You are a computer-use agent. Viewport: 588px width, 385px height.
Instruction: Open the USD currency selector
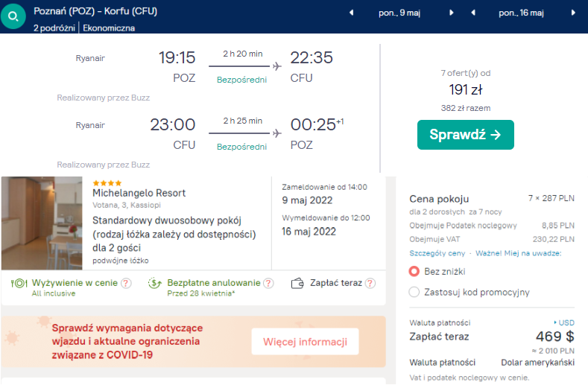(564, 322)
